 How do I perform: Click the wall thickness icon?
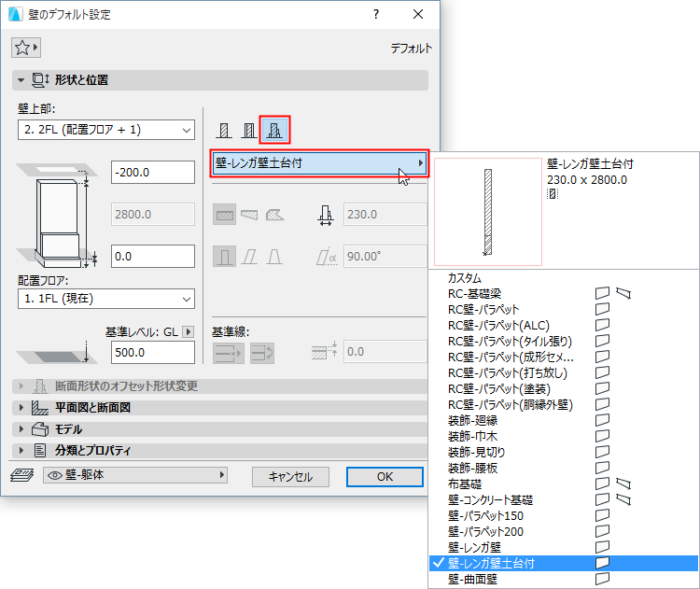326,216
